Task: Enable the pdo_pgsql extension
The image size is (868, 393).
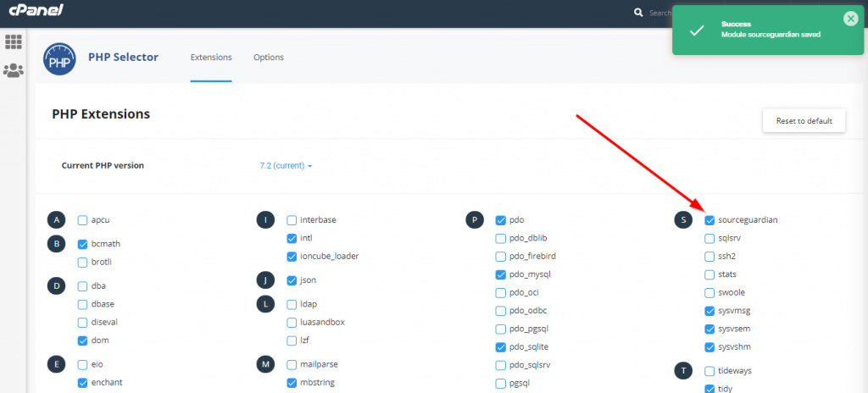Action: point(500,329)
